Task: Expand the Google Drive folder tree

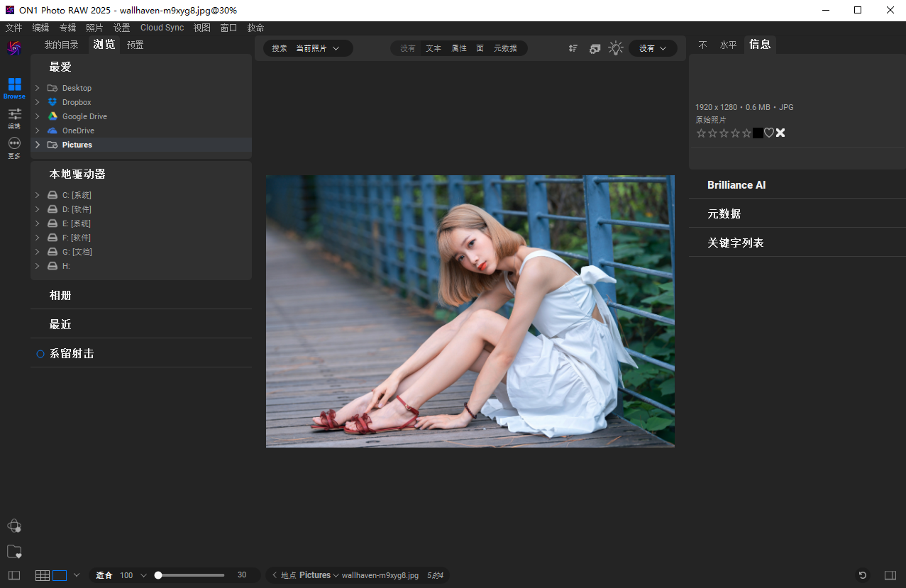Action: (37, 116)
